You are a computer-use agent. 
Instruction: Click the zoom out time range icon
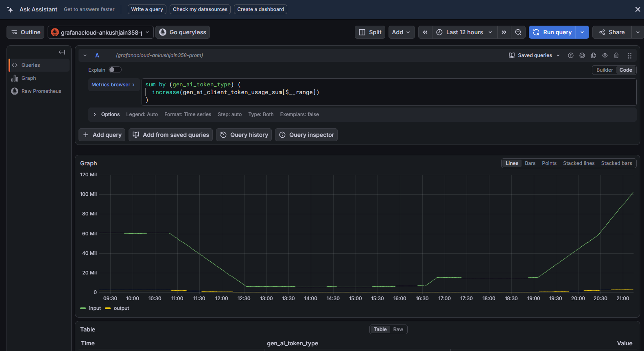(518, 32)
